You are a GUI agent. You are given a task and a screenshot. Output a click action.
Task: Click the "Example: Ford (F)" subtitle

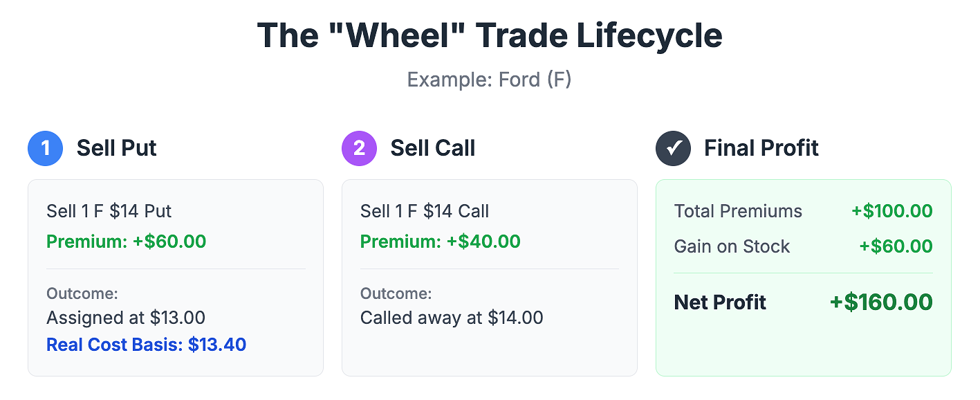pos(490,80)
